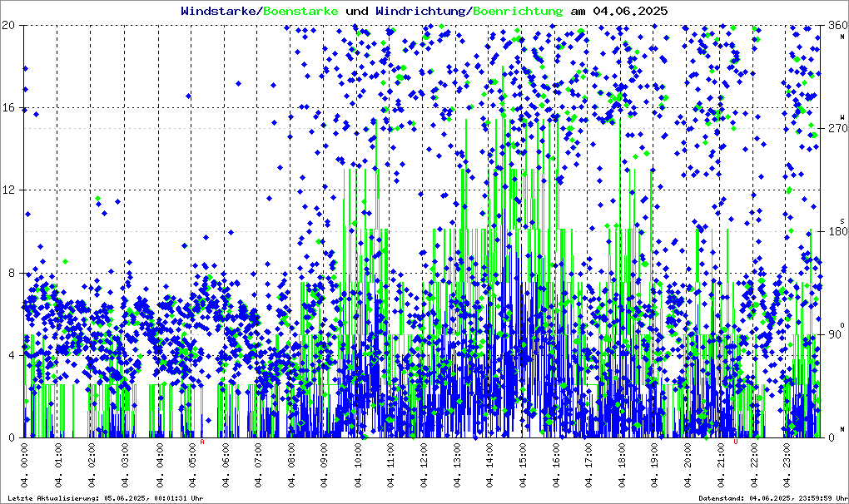
Task: Click the word "Windstarke" in the title
Action: coord(218,11)
